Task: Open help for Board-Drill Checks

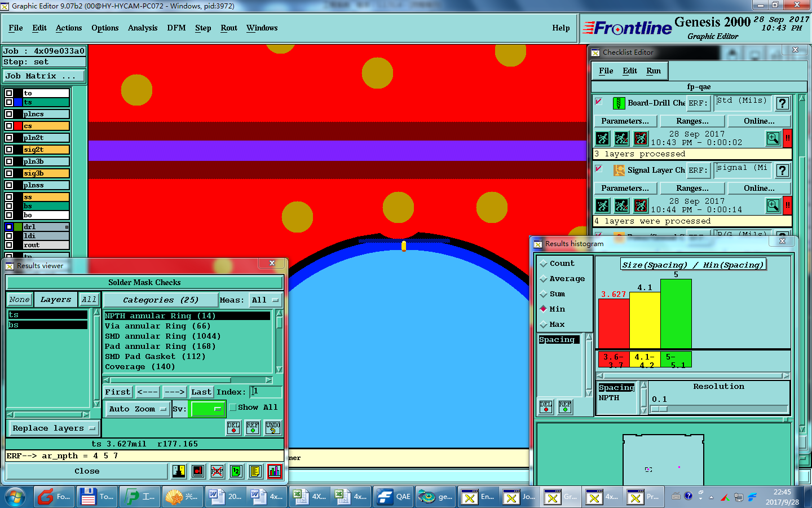Action: point(783,103)
